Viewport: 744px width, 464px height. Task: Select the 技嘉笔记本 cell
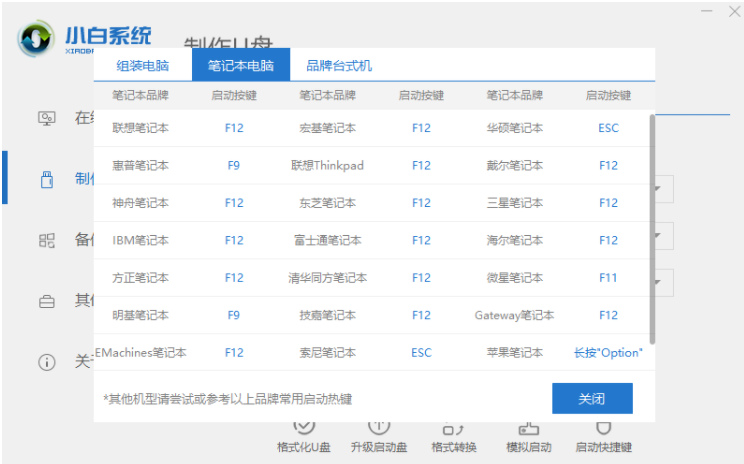coord(327,316)
